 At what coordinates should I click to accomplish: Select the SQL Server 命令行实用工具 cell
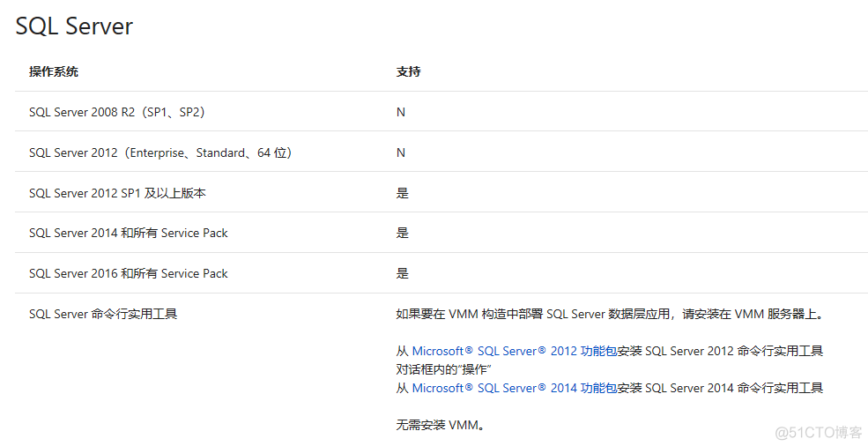click(x=103, y=314)
